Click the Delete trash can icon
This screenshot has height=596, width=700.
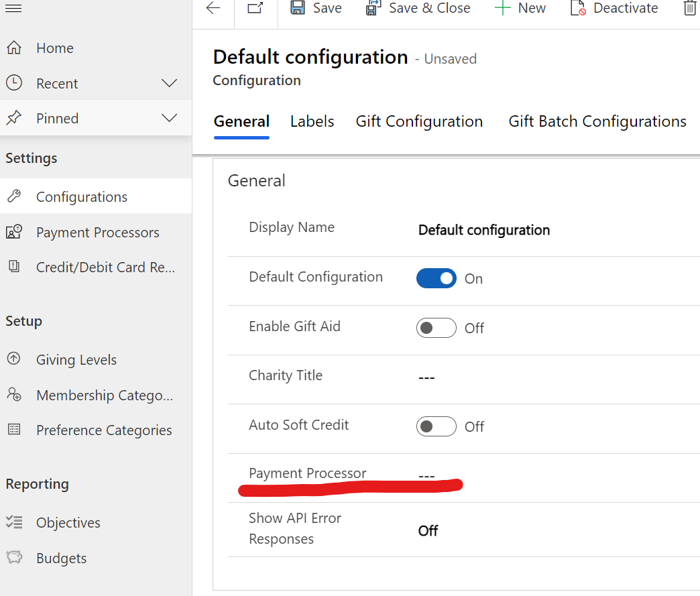point(689,8)
